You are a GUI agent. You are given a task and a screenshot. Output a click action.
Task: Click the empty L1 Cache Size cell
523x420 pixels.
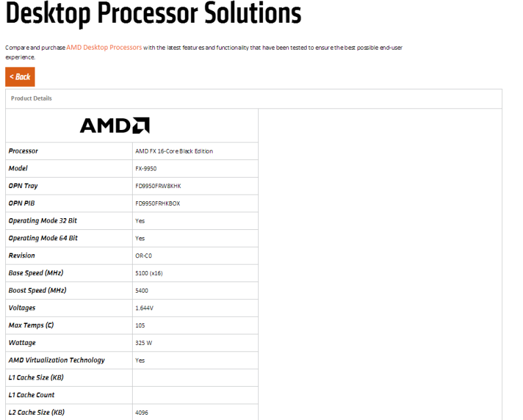point(195,378)
